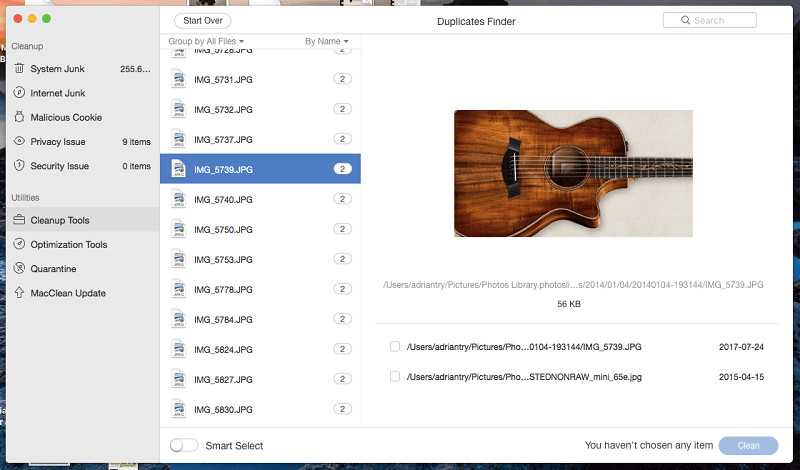Select the IMG_5732.JPG file name
The image size is (800, 470).
click(x=223, y=110)
